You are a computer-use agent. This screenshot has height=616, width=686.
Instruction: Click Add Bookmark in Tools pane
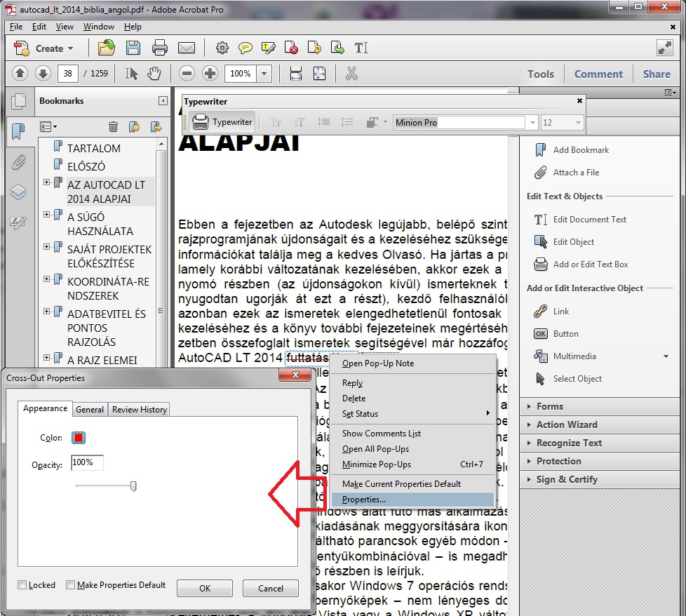(x=572, y=150)
